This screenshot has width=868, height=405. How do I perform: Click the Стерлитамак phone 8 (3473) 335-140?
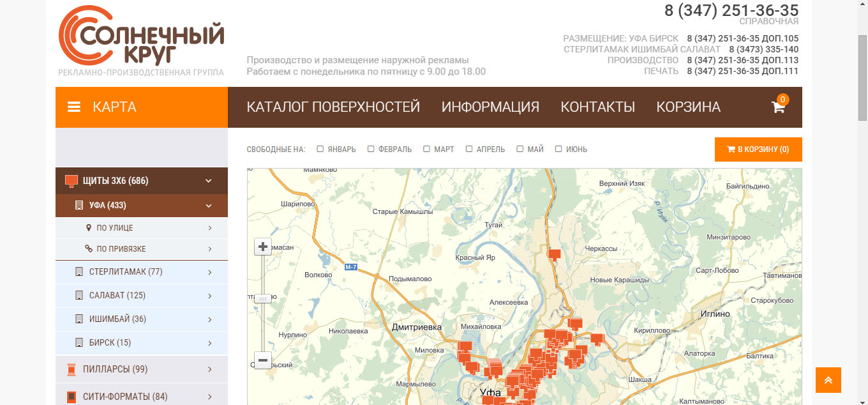(x=763, y=49)
